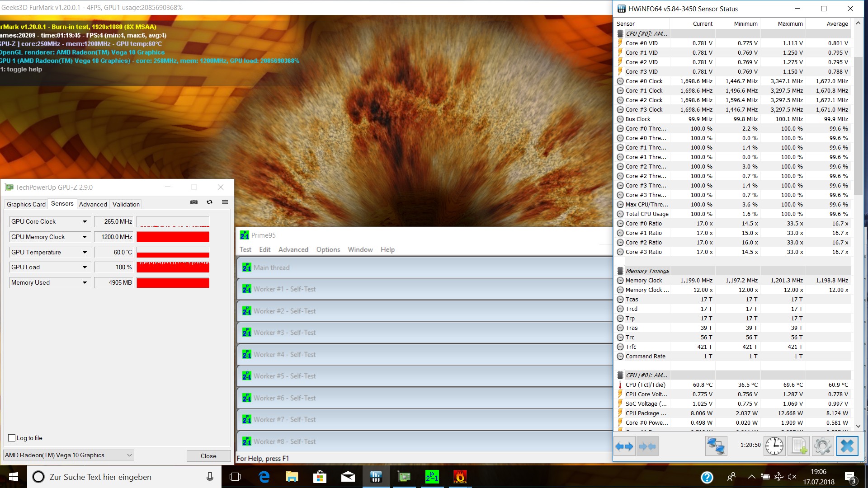The height and width of the screenshot is (488, 868).
Task: Select CPU (Tctl/Tdie) temperature row
Action: coord(733,385)
